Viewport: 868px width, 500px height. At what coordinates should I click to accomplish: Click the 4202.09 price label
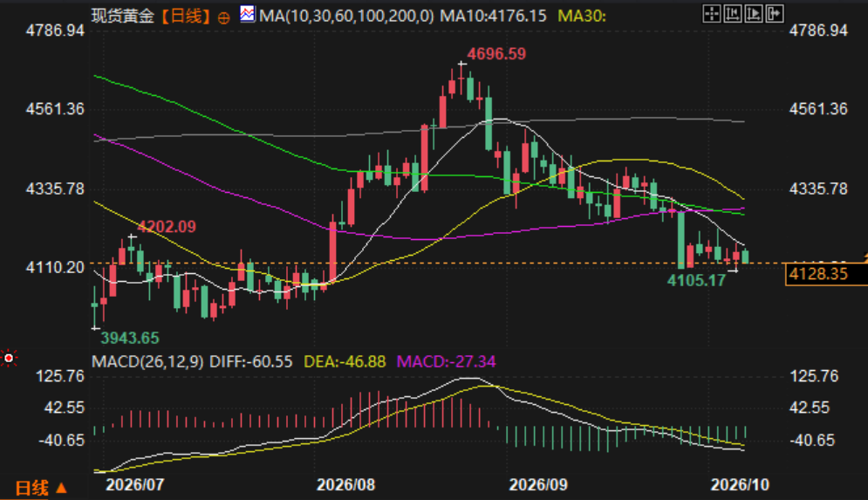click(x=167, y=227)
